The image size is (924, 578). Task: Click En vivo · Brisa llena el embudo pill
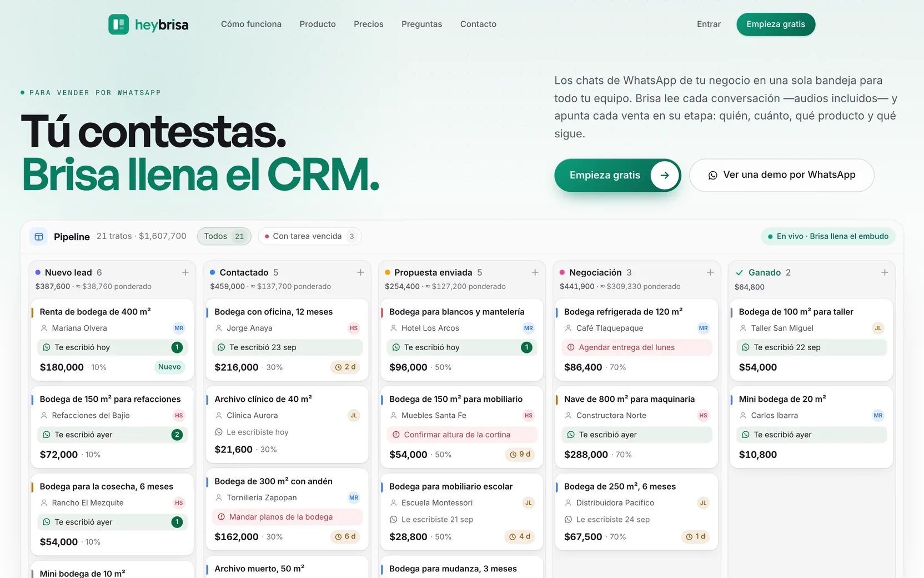click(828, 236)
